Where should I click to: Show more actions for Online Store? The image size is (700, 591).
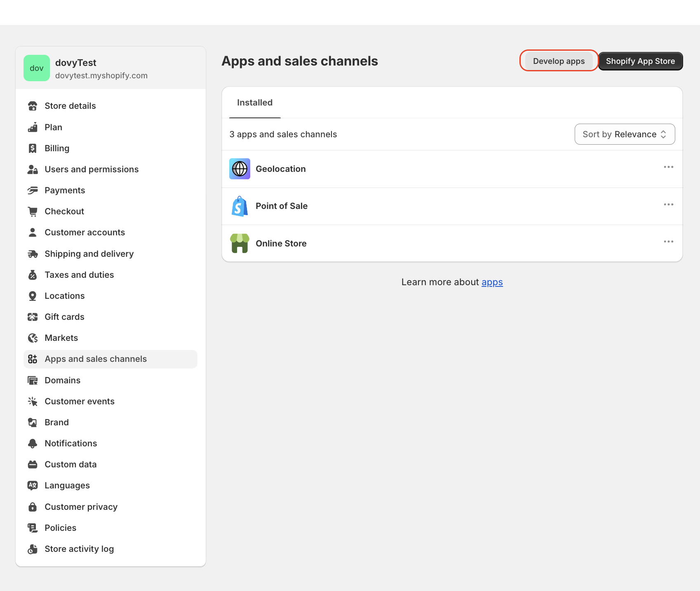(668, 242)
